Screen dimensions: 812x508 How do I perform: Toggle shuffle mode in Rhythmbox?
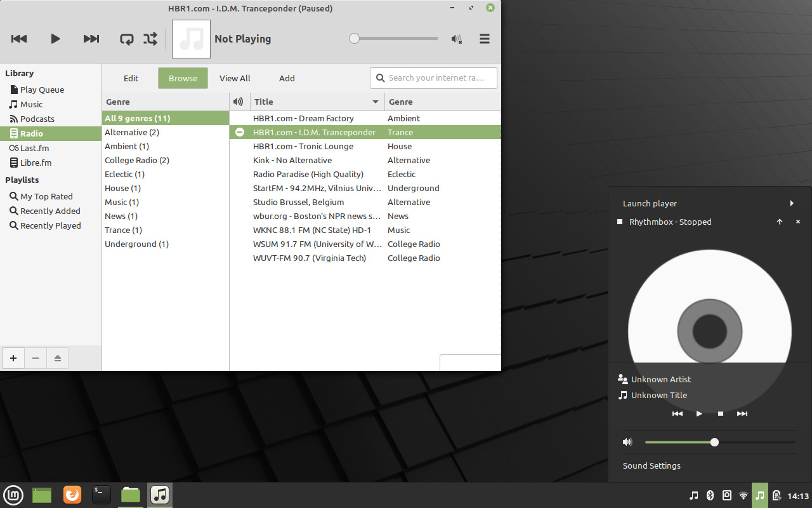click(x=150, y=39)
